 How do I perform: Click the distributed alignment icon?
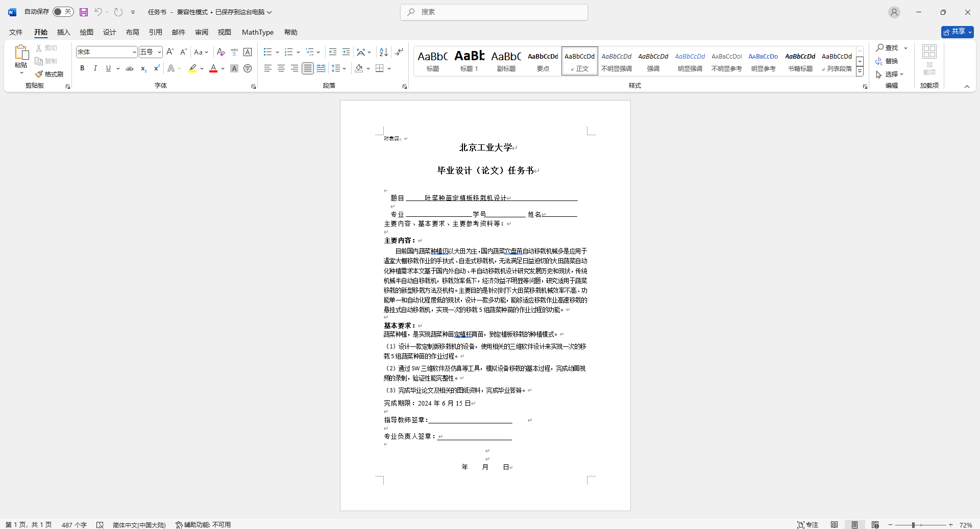tap(321, 68)
